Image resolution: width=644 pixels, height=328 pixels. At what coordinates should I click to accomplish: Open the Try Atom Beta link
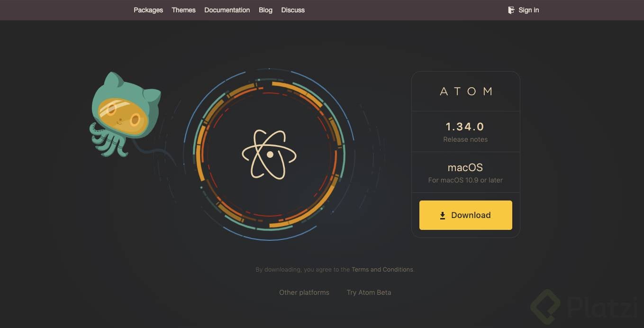coord(369,292)
